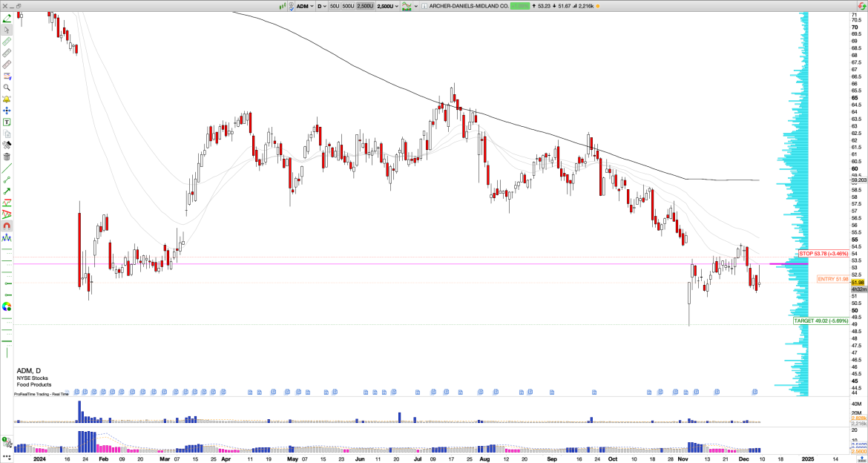Open the chart style dropdown arrow
The width and height of the screenshot is (868, 463).
(x=415, y=5)
